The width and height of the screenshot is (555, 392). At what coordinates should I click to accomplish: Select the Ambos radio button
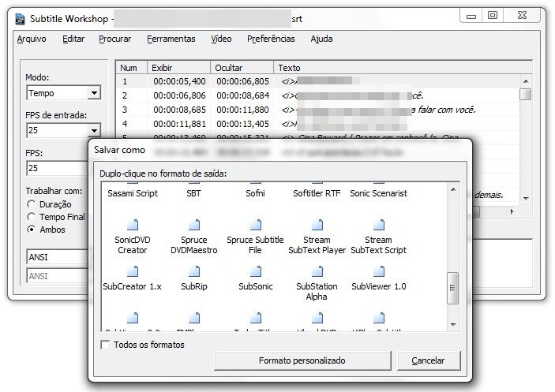(x=31, y=230)
